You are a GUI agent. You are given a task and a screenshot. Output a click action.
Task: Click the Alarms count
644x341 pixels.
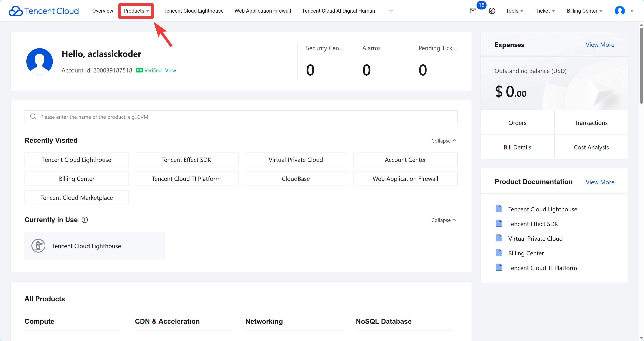pos(366,70)
